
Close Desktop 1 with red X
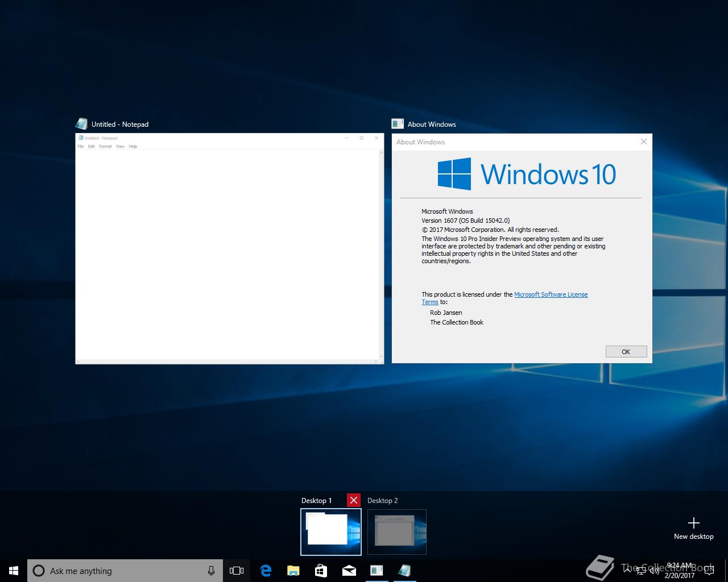(354, 500)
